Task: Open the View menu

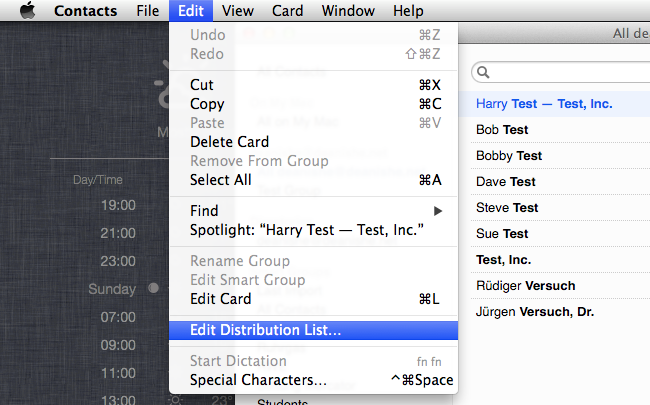Action: coord(238,11)
